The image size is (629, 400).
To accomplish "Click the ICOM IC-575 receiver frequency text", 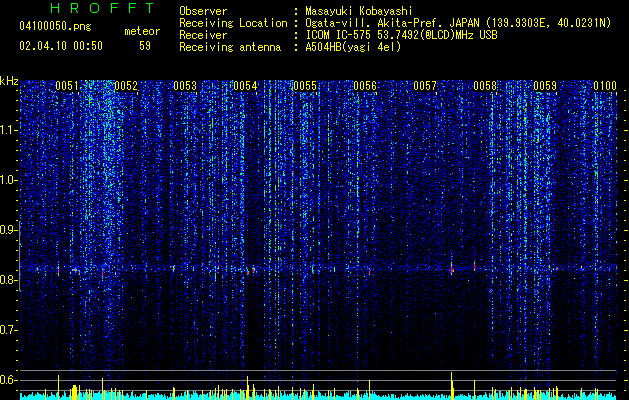I will click(x=401, y=35).
